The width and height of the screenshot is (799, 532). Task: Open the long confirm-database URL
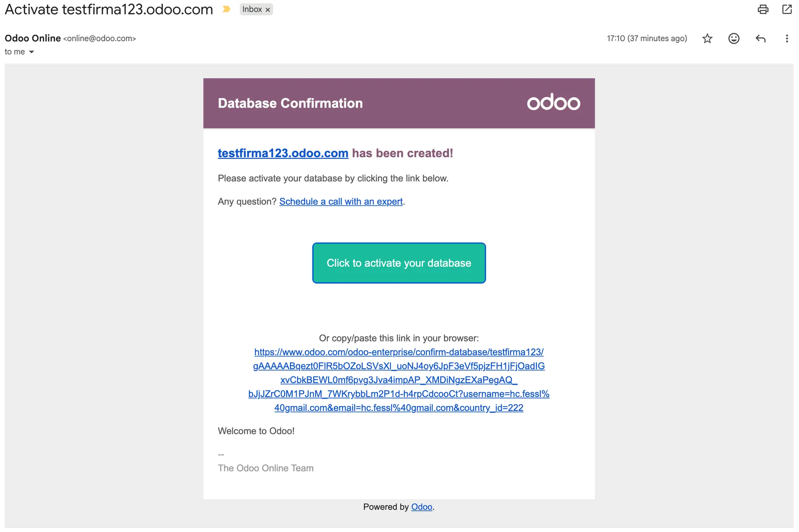click(x=399, y=380)
